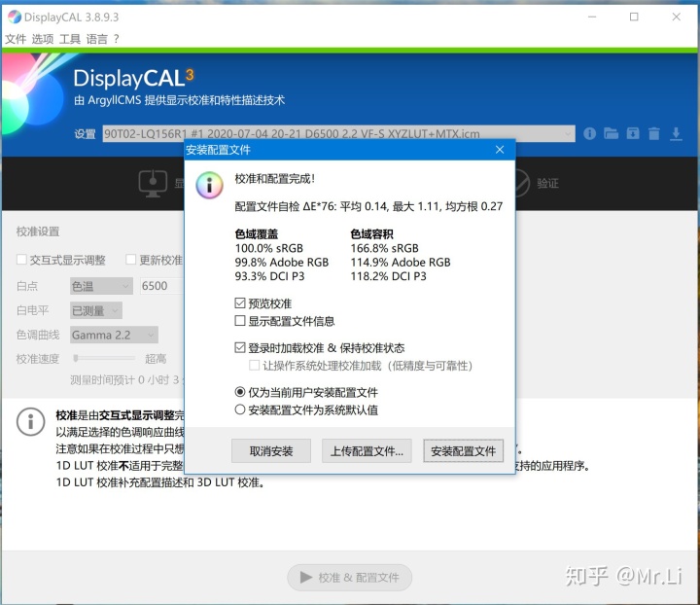Click the 114.9% Adobe RGB volume value
Viewport: 700px width, 605px height.
click(x=401, y=262)
